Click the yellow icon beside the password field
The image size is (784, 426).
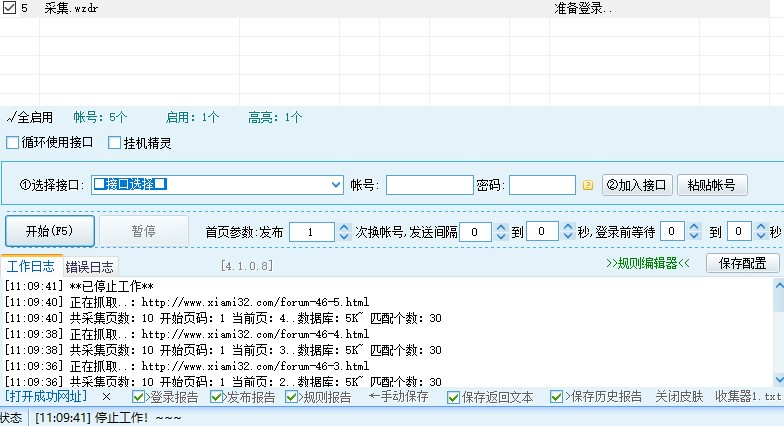pos(588,185)
